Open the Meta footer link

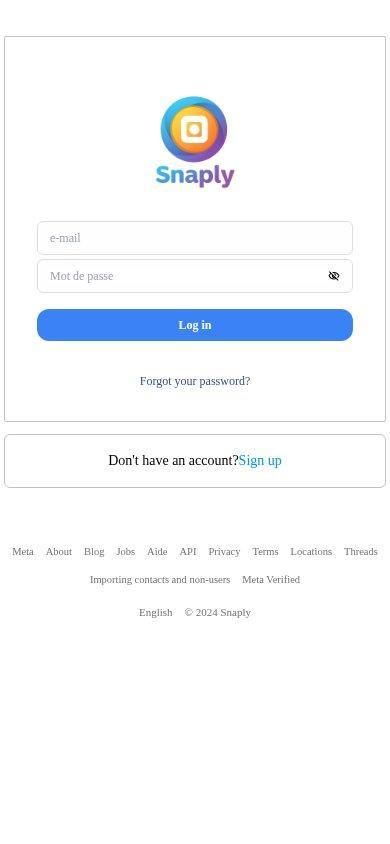coord(23,552)
